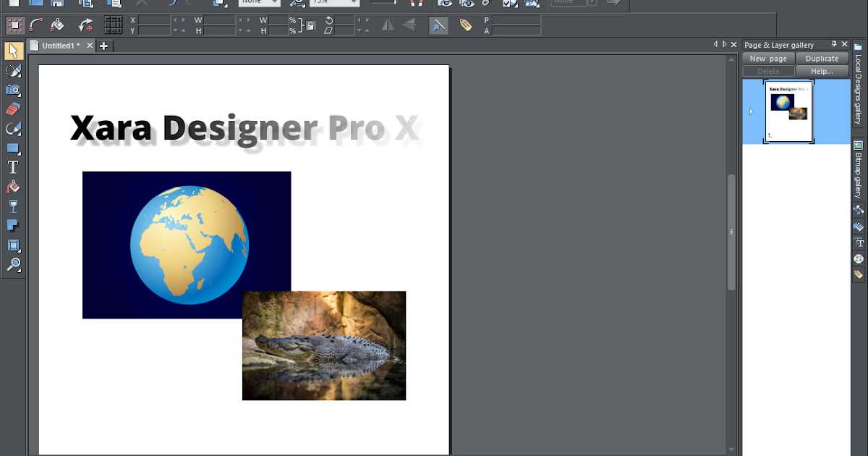The image size is (868, 456).
Task: Select the Xara Designer Pro X heading text
Action: (244, 128)
